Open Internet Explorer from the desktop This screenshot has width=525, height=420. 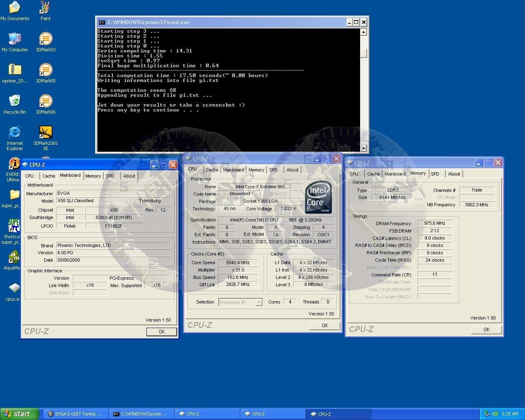(x=15, y=138)
